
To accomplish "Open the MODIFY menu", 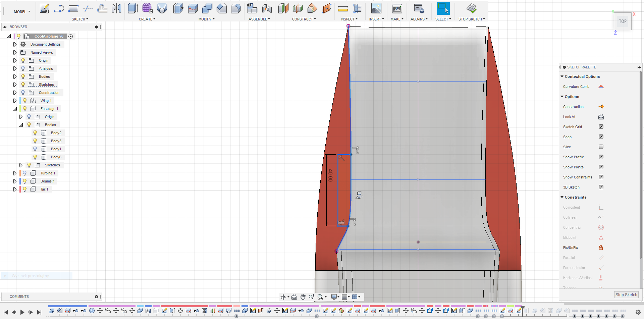I will pos(206,19).
